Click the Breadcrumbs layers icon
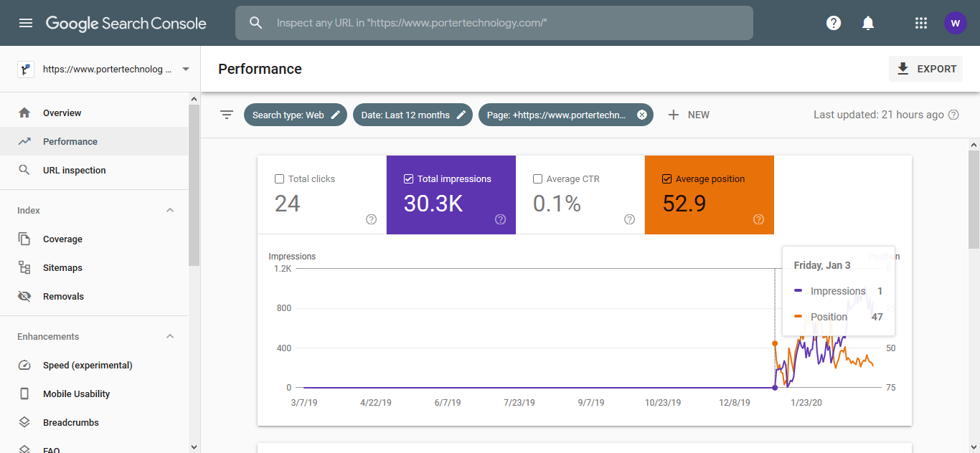The width and height of the screenshot is (980, 453). coord(24,422)
